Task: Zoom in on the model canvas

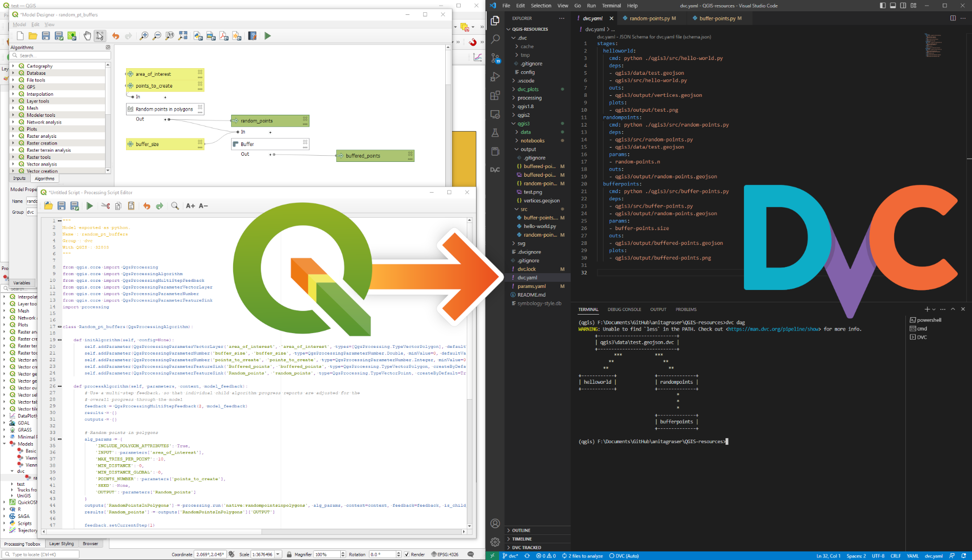Action: [x=144, y=36]
